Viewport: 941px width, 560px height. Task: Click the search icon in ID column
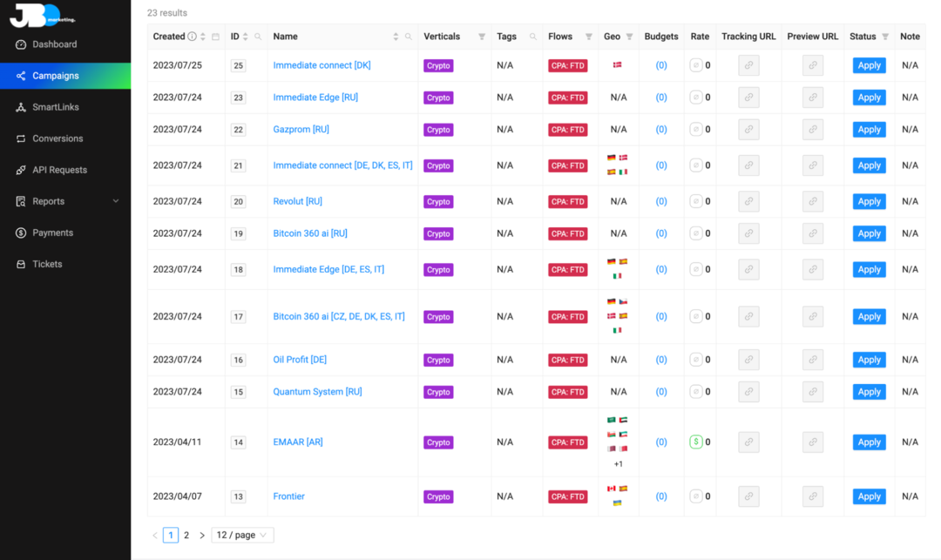(x=258, y=37)
